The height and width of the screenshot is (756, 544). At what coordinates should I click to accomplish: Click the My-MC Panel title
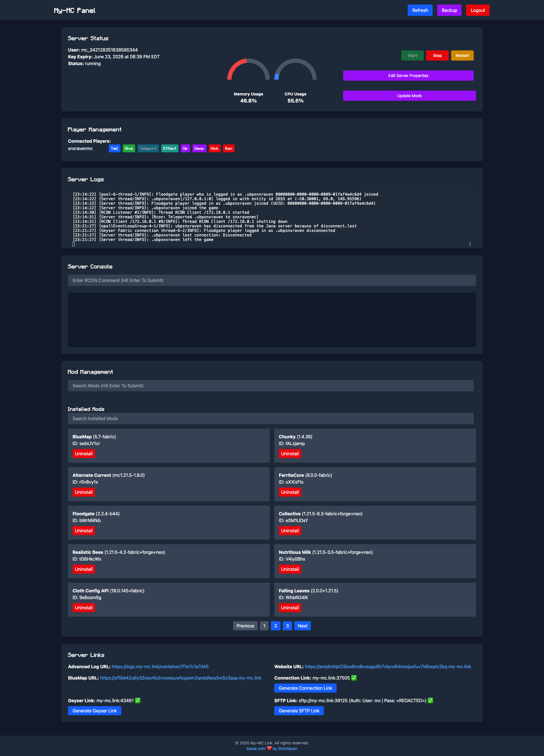75,10
